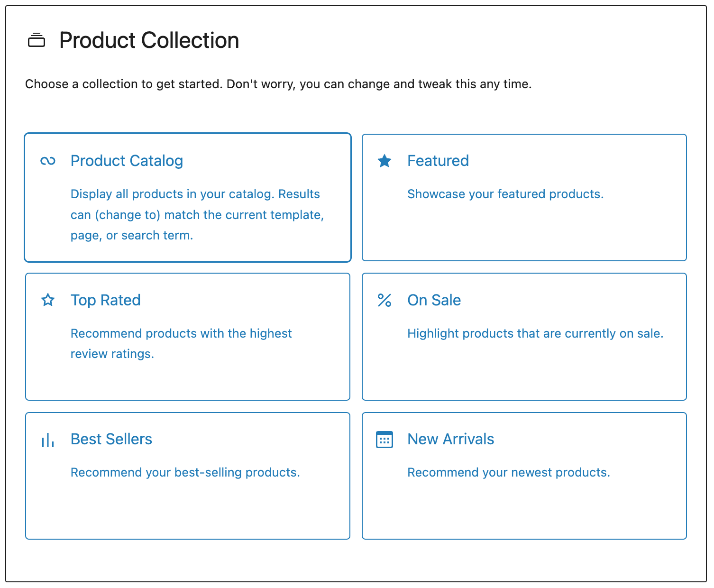The image size is (714, 588).
Task: Click the Featured star icon
Action: (x=384, y=161)
